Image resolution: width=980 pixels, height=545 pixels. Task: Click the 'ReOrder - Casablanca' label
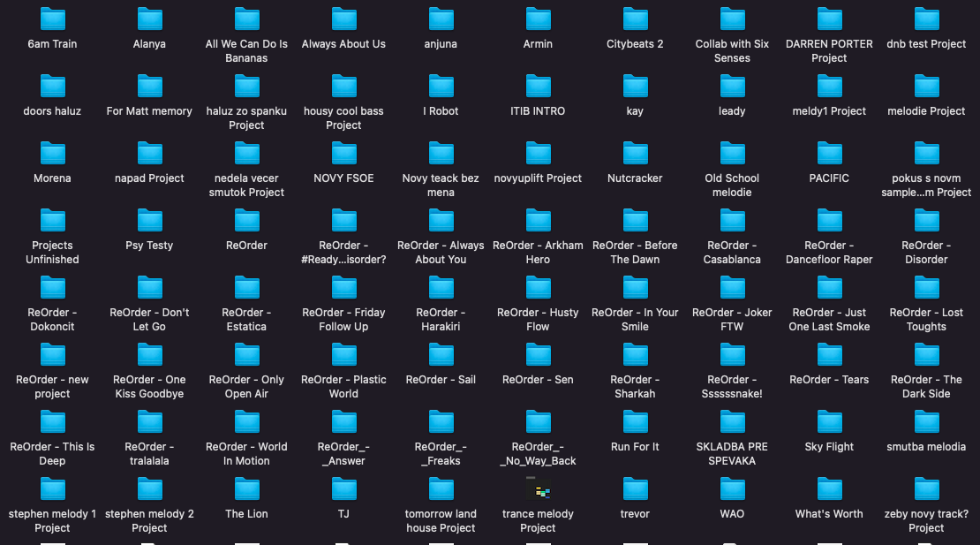click(733, 253)
